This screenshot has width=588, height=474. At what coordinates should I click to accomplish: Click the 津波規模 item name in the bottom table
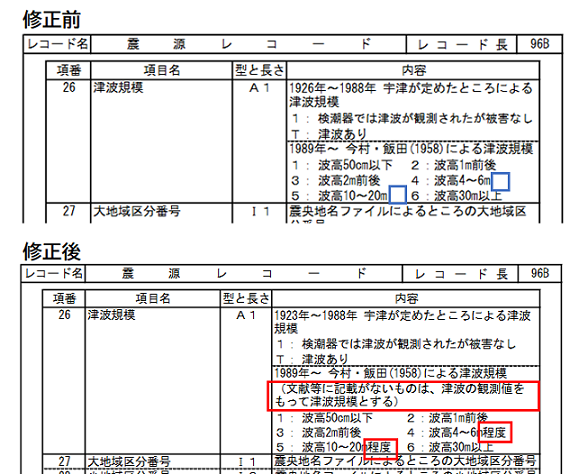(111, 315)
